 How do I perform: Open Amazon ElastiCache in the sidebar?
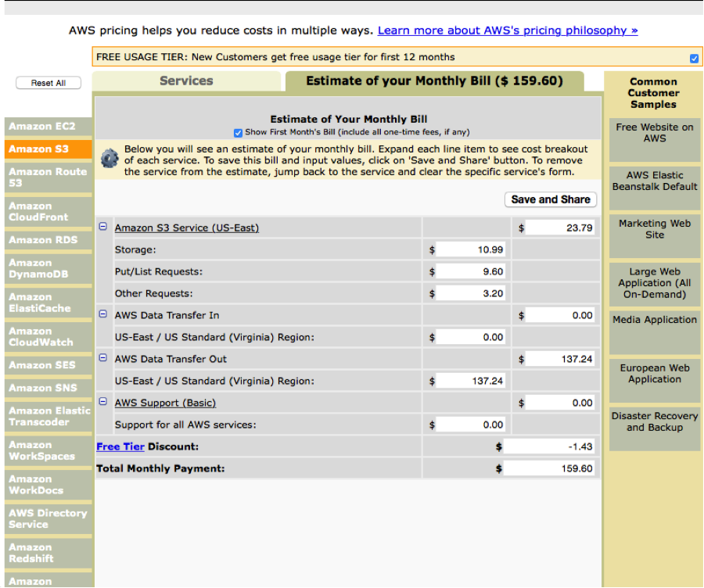click(x=48, y=303)
